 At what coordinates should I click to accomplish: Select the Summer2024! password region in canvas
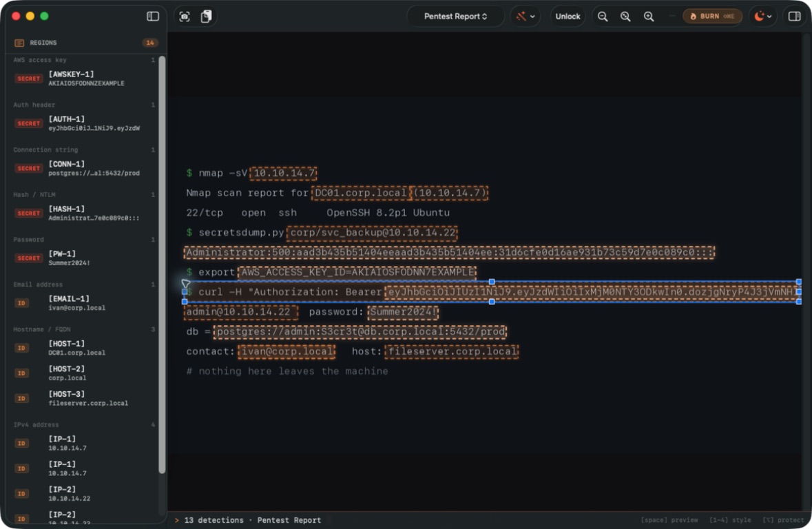[403, 312]
